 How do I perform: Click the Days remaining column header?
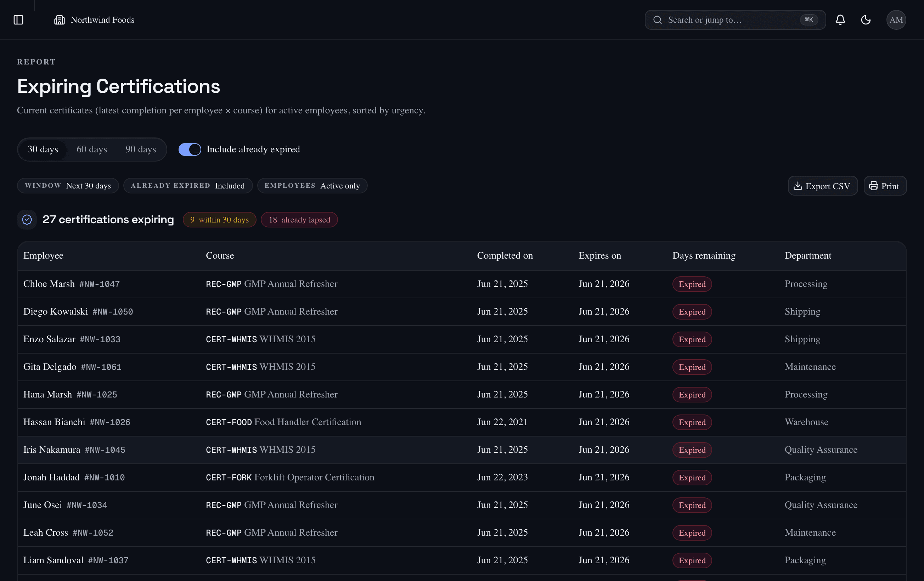tap(704, 255)
